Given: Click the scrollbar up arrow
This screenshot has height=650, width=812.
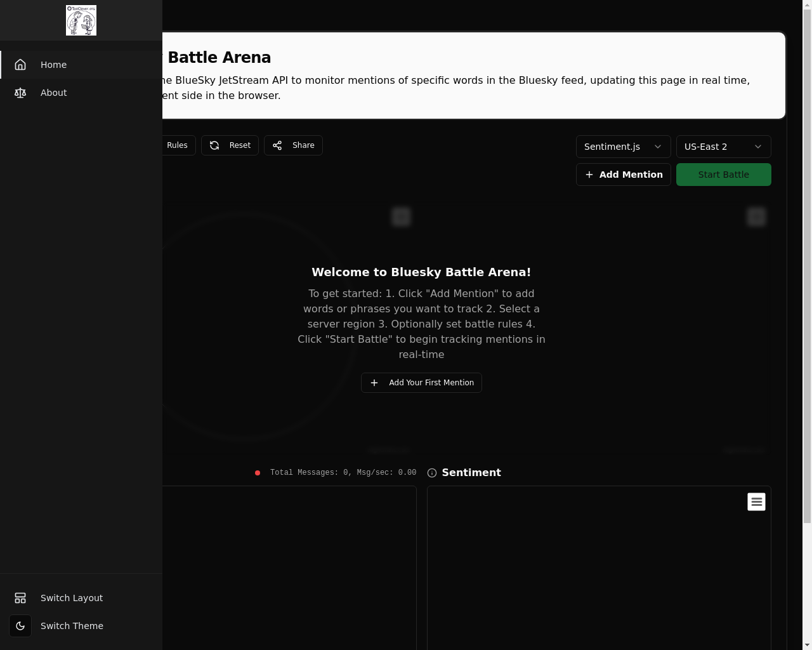Looking at the screenshot, I should click(x=807, y=5).
